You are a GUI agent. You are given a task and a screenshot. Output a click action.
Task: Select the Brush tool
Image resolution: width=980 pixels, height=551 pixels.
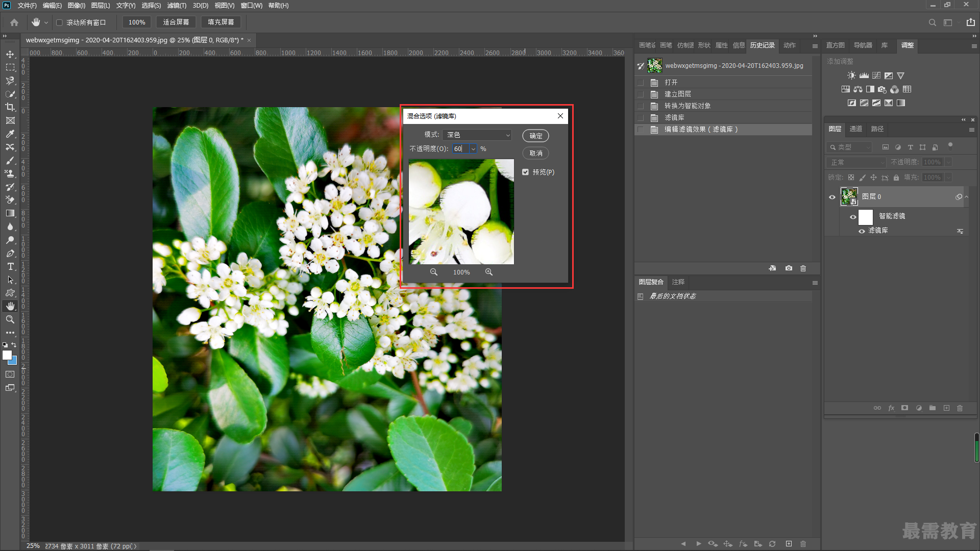pyautogui.click(x=10, y=160)
